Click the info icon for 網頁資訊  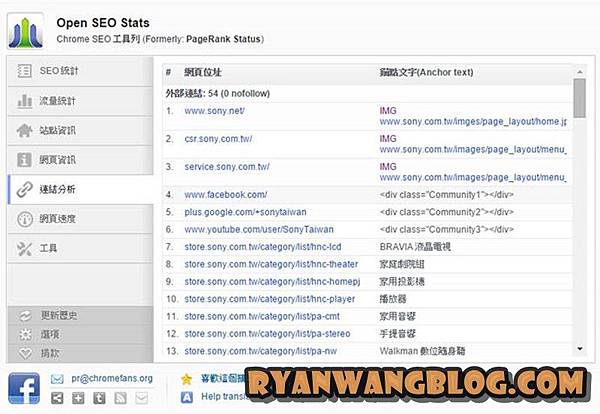click(24, 160)
